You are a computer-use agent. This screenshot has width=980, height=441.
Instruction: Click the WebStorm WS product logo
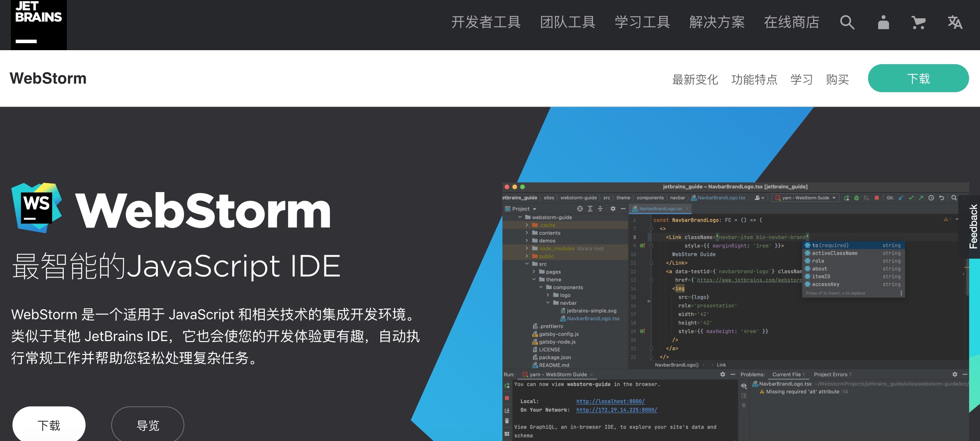(37, 208)
